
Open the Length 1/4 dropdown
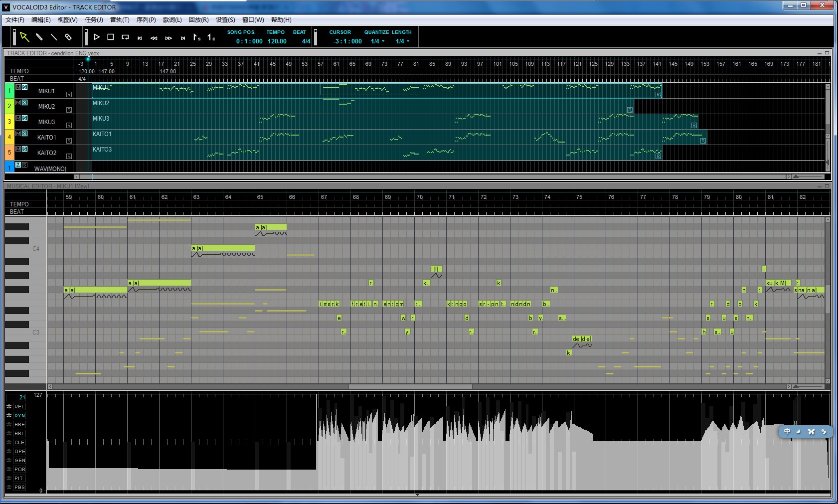coord(402,41)
